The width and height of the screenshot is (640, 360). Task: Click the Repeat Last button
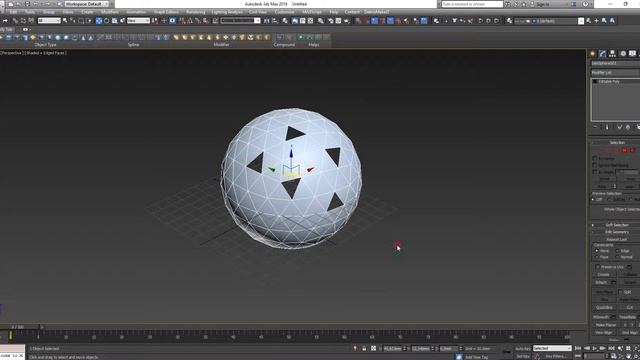pyautogui.click(x=616, y=240)
